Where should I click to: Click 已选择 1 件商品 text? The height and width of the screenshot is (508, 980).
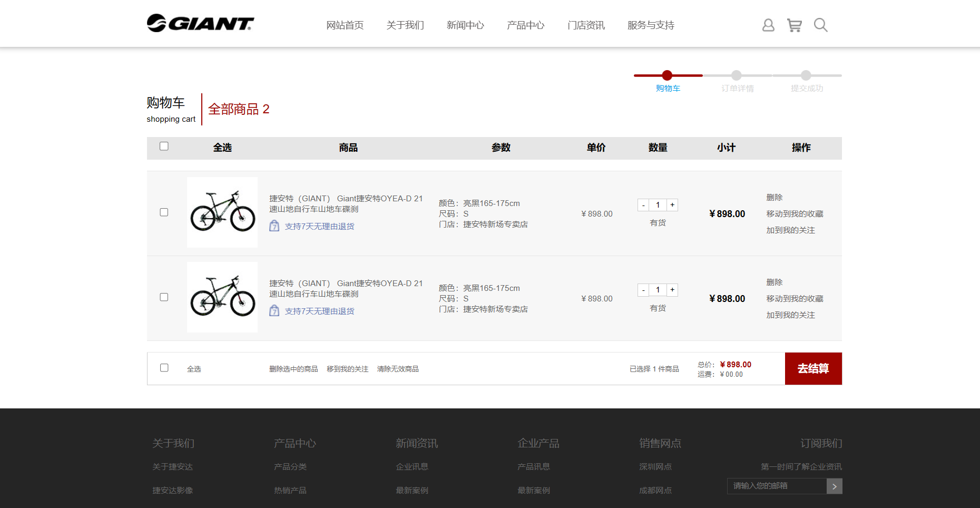(x=654, y=369)
